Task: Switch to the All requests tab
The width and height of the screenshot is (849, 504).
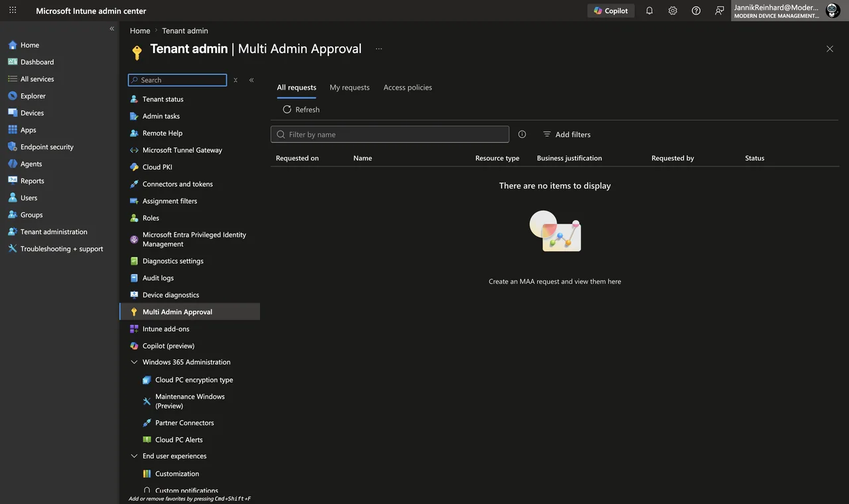Action: (296, 88)
